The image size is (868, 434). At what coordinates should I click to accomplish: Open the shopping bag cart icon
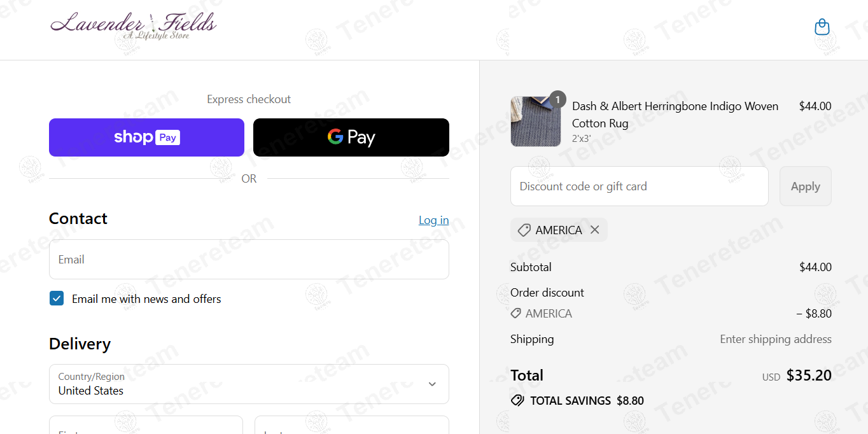coord(822,27)
